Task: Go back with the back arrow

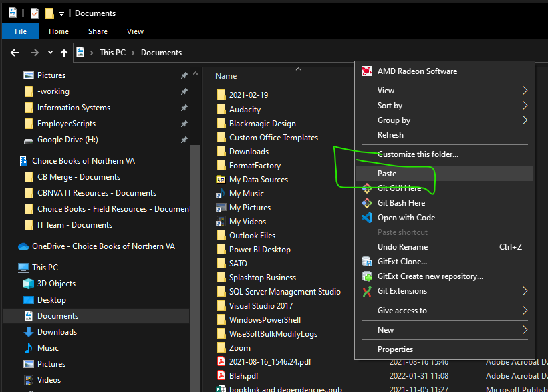Action: [15, 53]
